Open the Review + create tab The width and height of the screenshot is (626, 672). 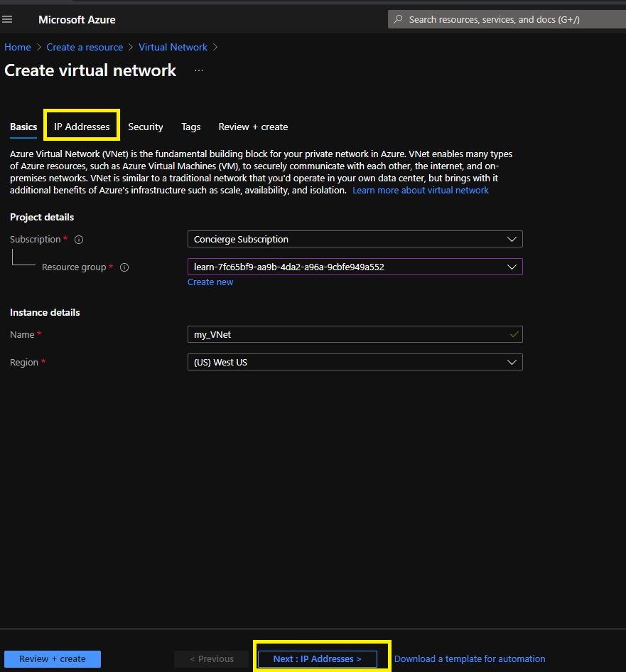[253, 127]
